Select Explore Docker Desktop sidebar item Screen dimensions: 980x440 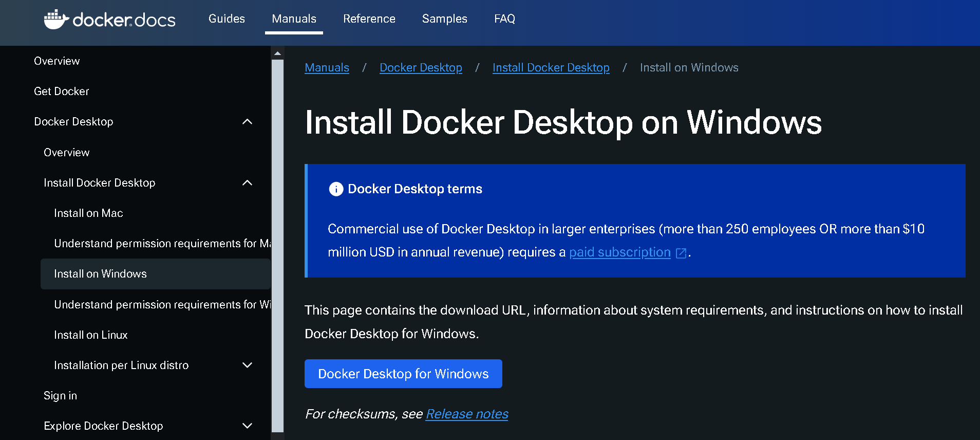click(103, 426)
